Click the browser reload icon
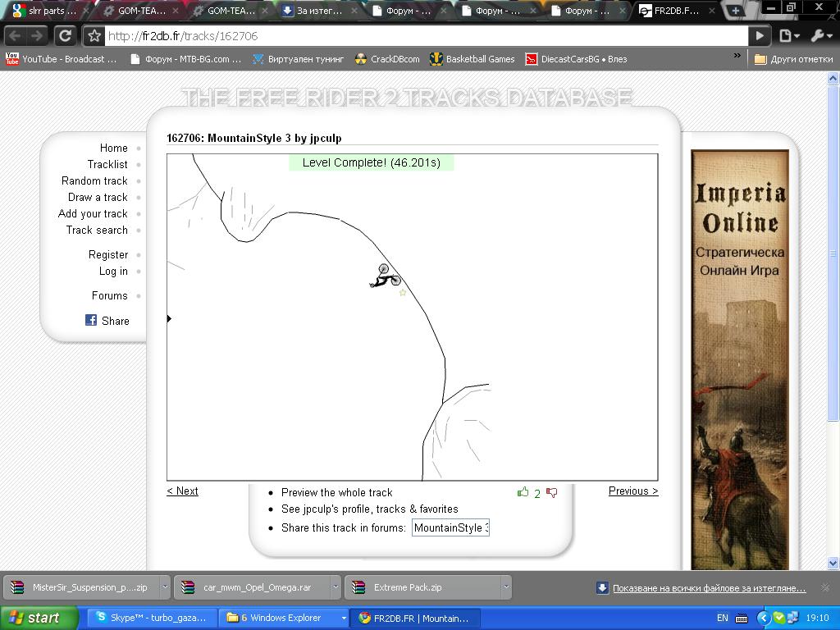Screen dimensions: 840x630 tap(65, 36)
